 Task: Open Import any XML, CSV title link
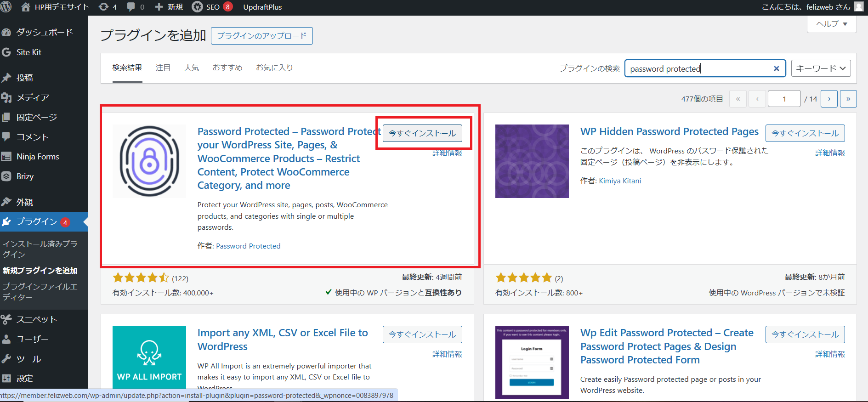[x=283, y=340]
